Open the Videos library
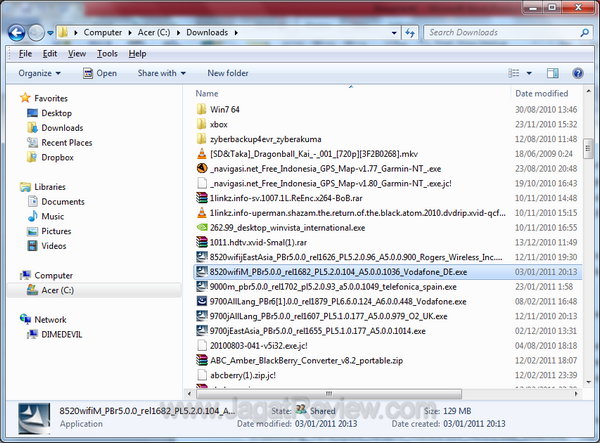The image size is (600, 443). [54, 246]
